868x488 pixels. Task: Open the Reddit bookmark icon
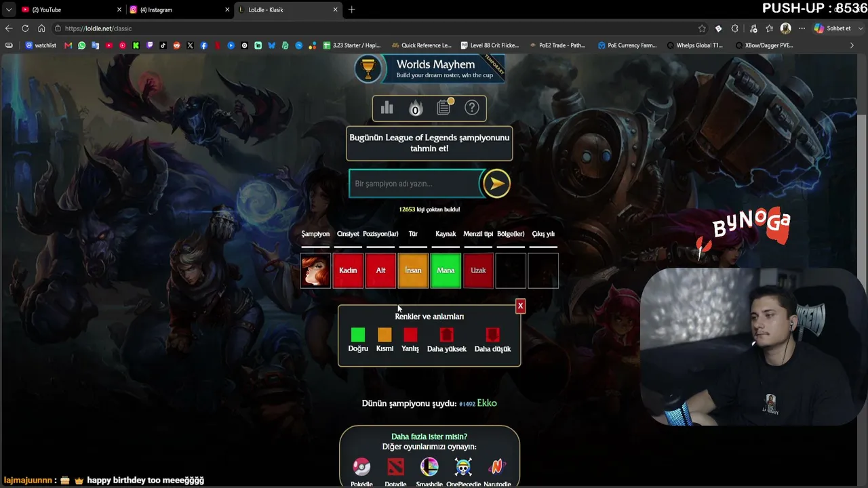[177, 45]
